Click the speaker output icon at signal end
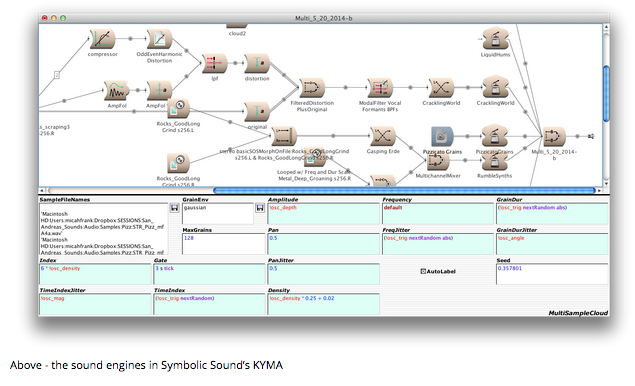The width and height of the screenshot is (635, 386). 591,136
